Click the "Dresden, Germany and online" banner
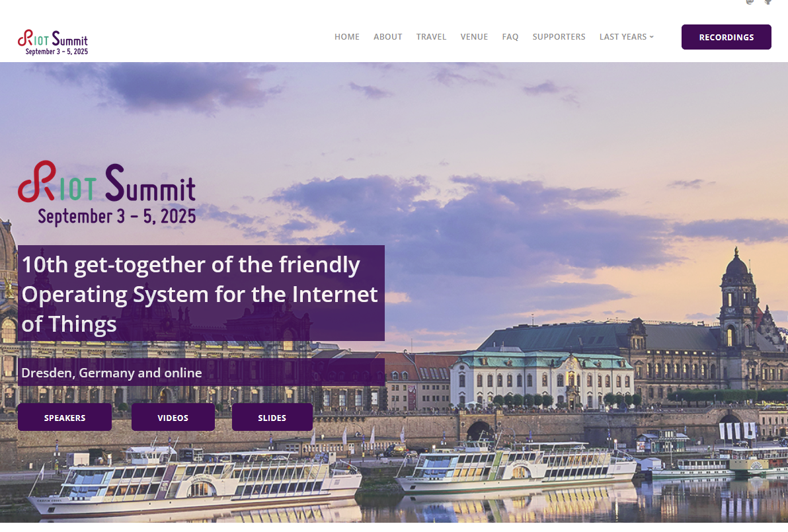The image size is (788, 532). (x=201, y=372)
